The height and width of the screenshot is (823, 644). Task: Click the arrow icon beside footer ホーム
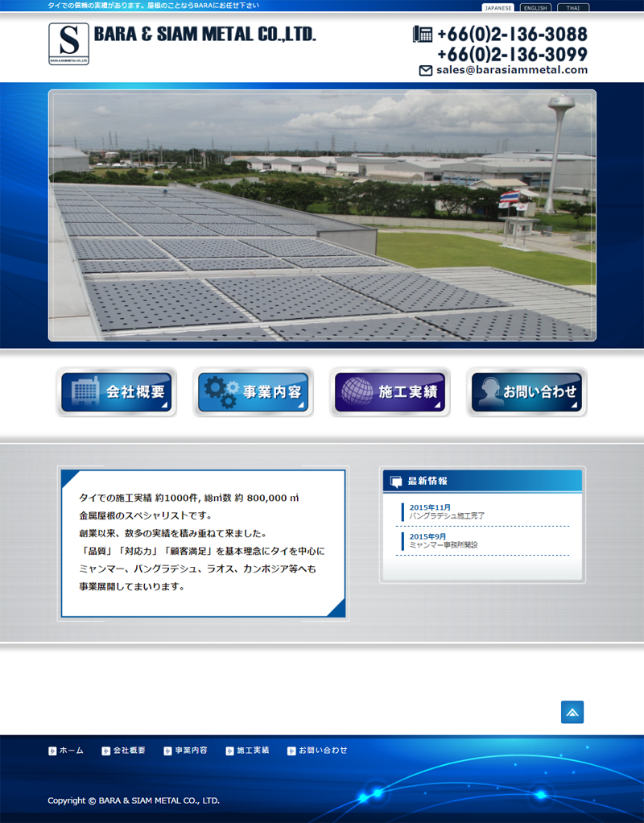tap(52, 751)
